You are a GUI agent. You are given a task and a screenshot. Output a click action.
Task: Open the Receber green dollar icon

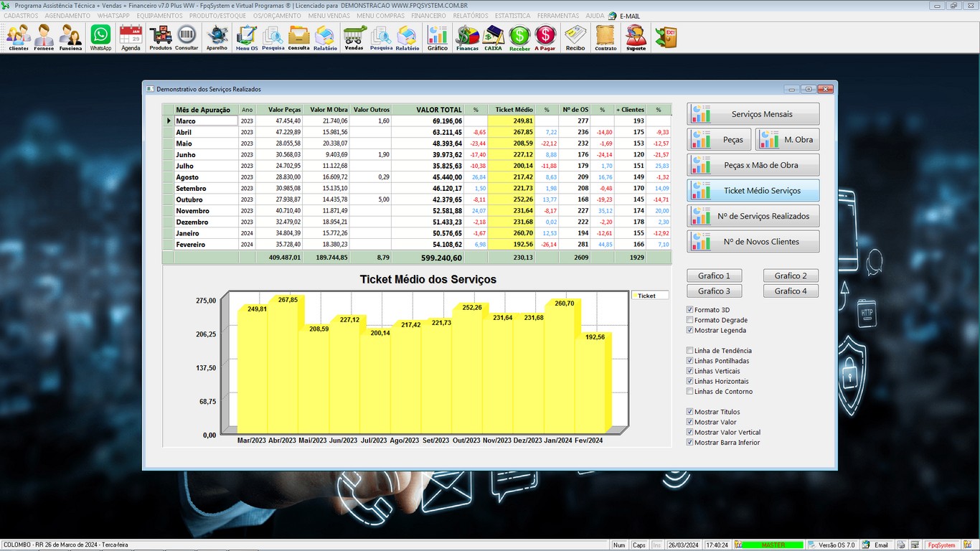519,37
